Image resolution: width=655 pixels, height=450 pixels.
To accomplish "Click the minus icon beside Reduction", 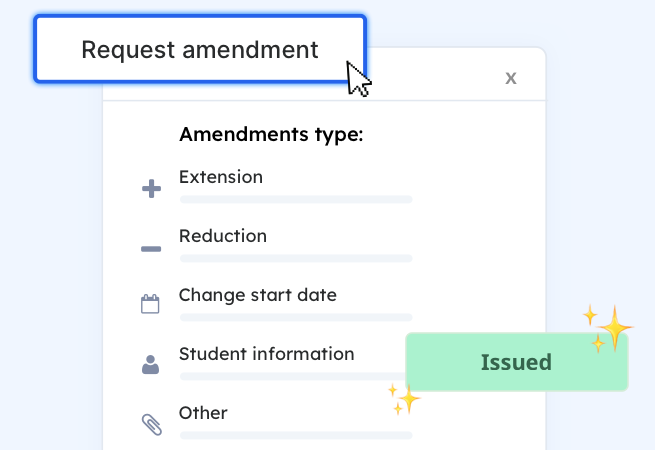I will [x=151, y=249].
